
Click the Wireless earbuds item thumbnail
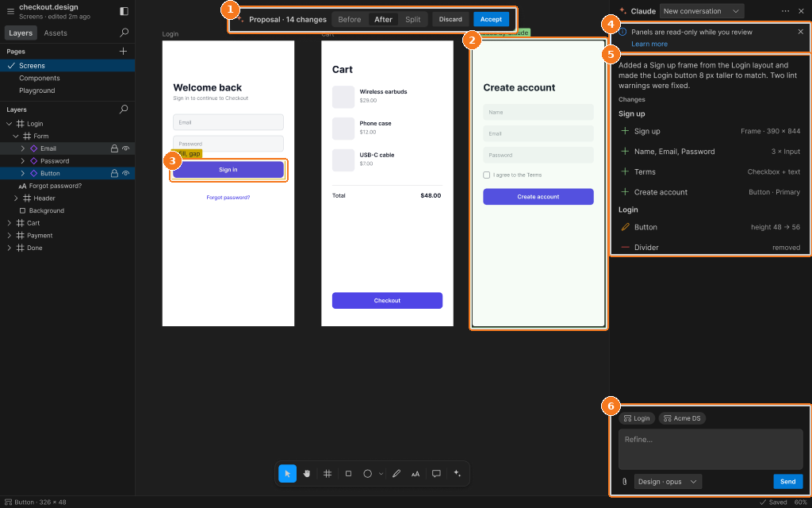point(343,97)
